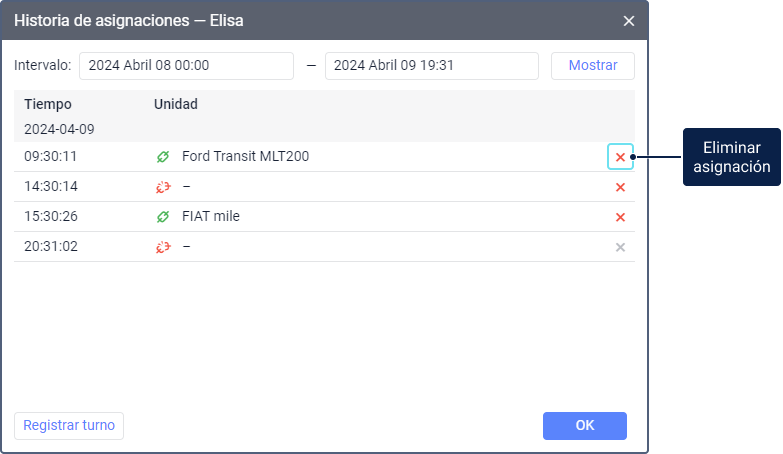
Task: Click the Mostrar button
Action: tap(592, 66)
